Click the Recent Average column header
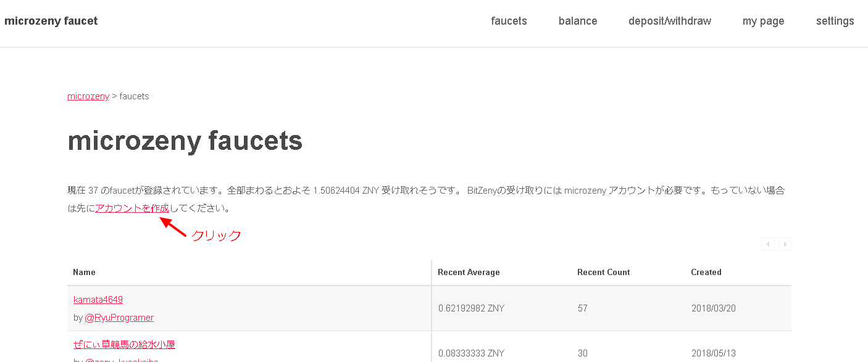This screenshot has height=362, width=868. 469,272
